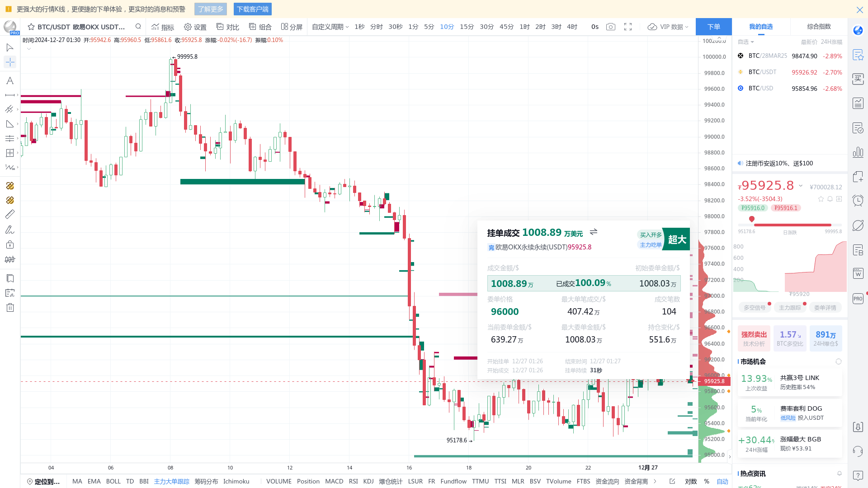Open 涨幅最大 BGB card
Viewport: 868px width, 488px height.
(790, 444)
